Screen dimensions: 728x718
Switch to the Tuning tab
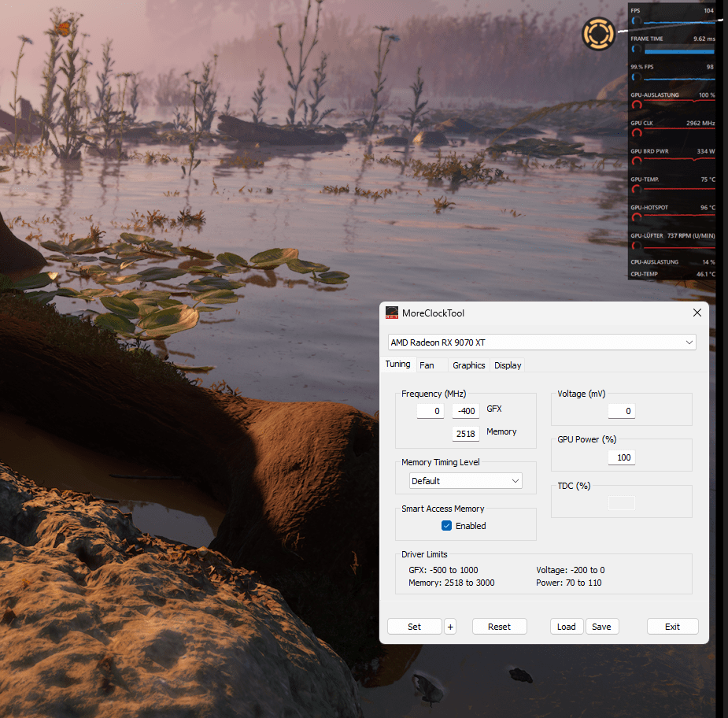pyautogui.click(x=398, y=364)
